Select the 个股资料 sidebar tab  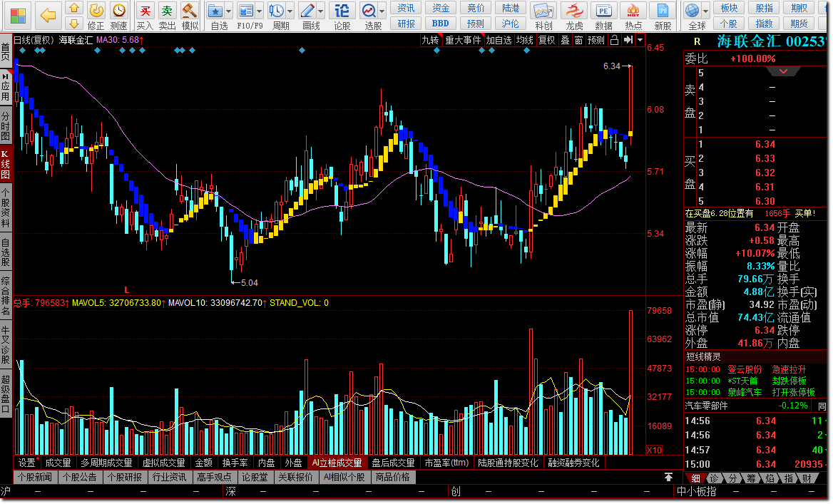[5, 208]
